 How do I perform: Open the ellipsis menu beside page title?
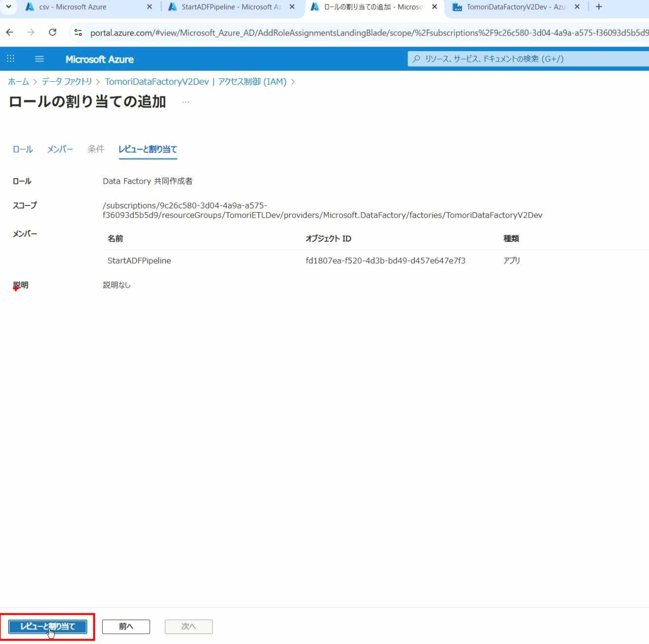tap(185, 102)
